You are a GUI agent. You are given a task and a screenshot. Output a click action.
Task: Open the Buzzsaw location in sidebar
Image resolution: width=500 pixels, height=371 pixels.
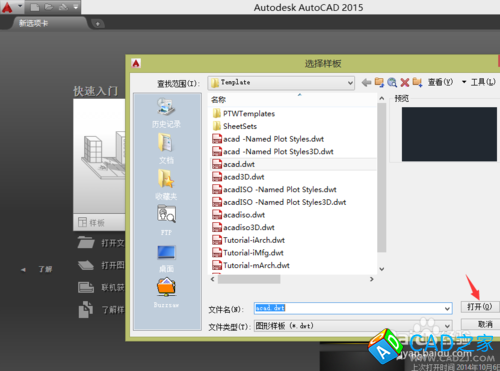[x=166, y=292]
